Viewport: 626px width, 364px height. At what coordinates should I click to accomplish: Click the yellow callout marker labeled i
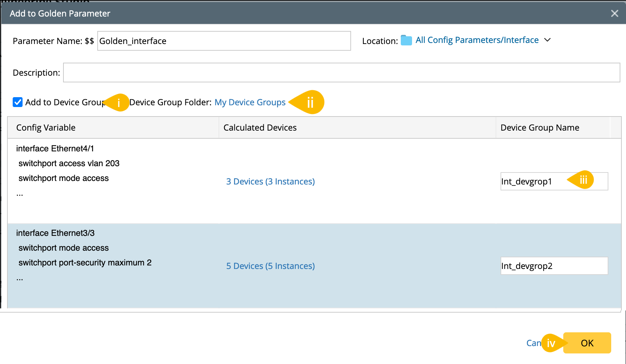[x=118, y=102]
